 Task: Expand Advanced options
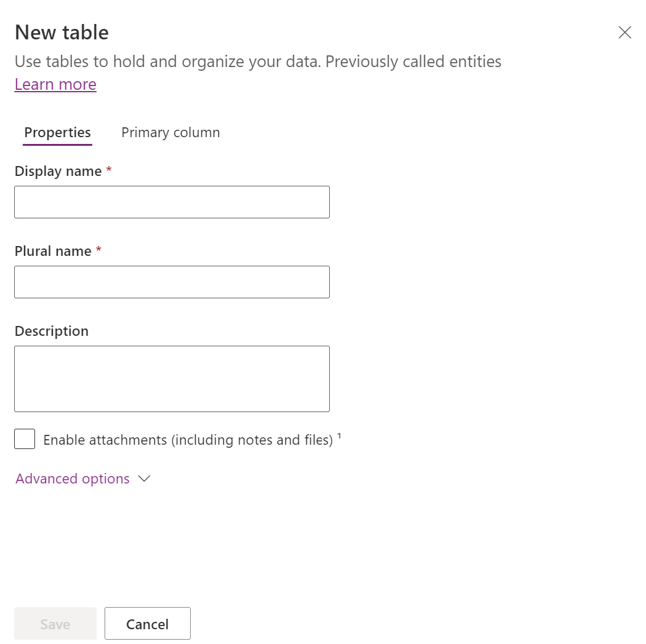(x=73, y=479)
